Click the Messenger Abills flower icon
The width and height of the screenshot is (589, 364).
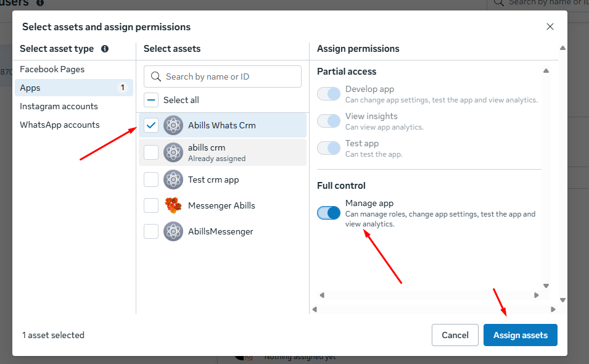(x=173, y=205)
